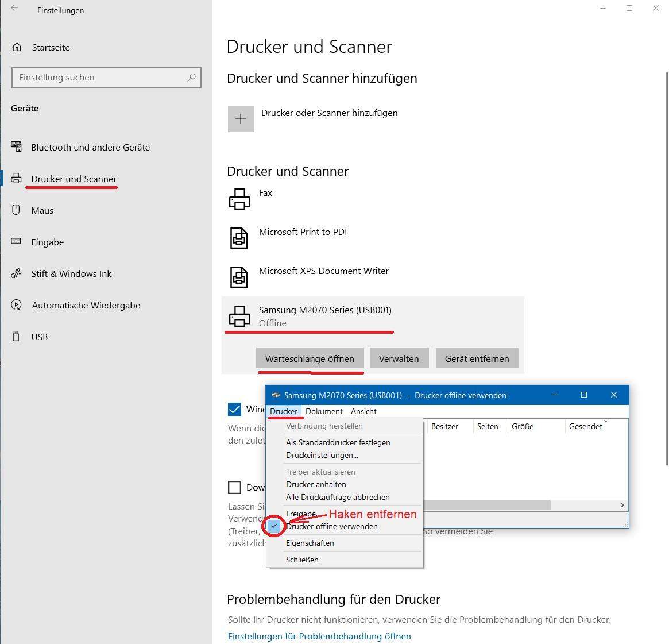Click the Stift & Windows Ink icon
Image resolution: width=669 pixels, height=644 pixels.
pos(16,273)
